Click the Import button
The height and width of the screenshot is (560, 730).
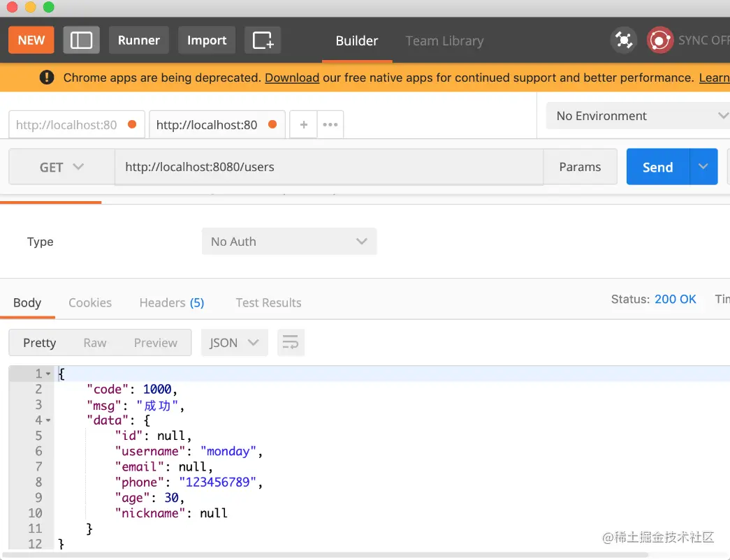[207, 40]
